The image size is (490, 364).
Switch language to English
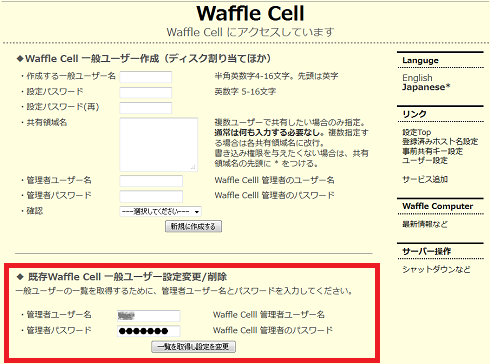417,78
